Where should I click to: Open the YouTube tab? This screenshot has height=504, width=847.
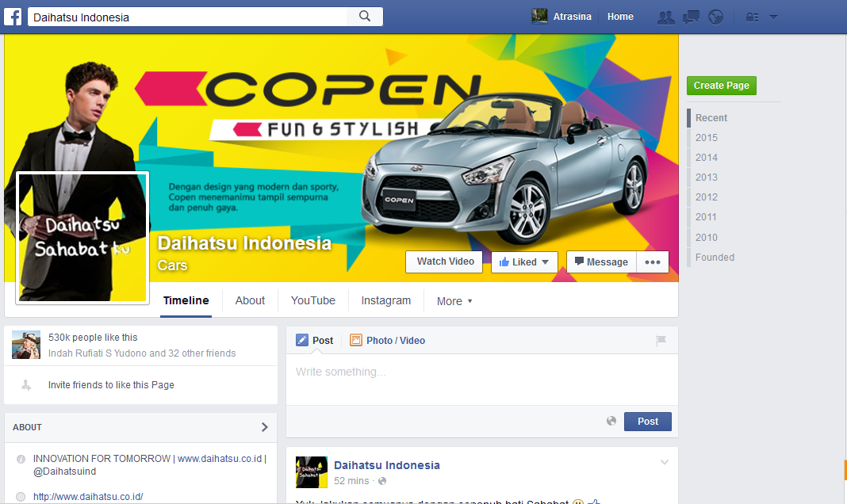tap(313, 300)
